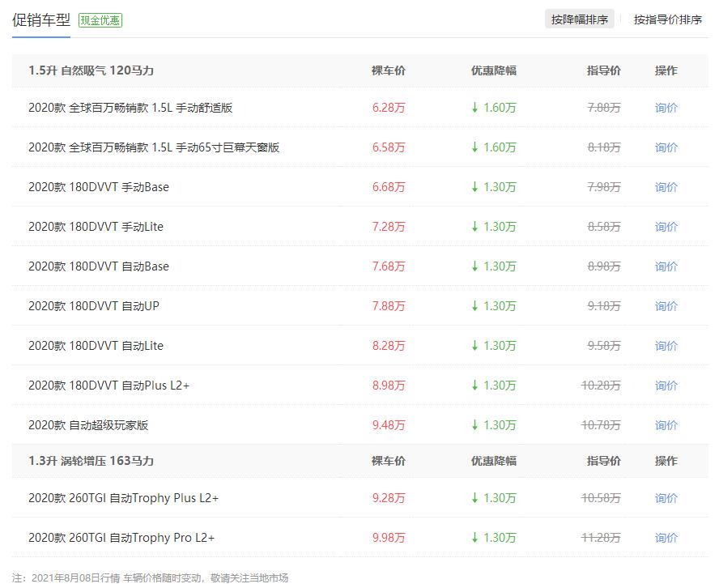Viewport: 719px width, 588px height.
Task: Click the 8.28万 bare car price
Action: click(x=389, y=346)
